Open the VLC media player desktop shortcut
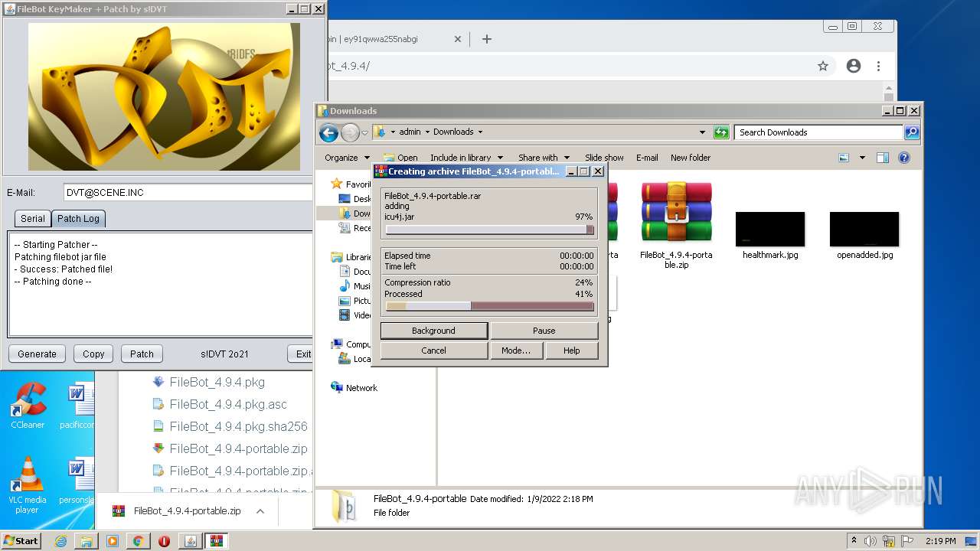Screen dimensions: 980x551 coord(28,485)
